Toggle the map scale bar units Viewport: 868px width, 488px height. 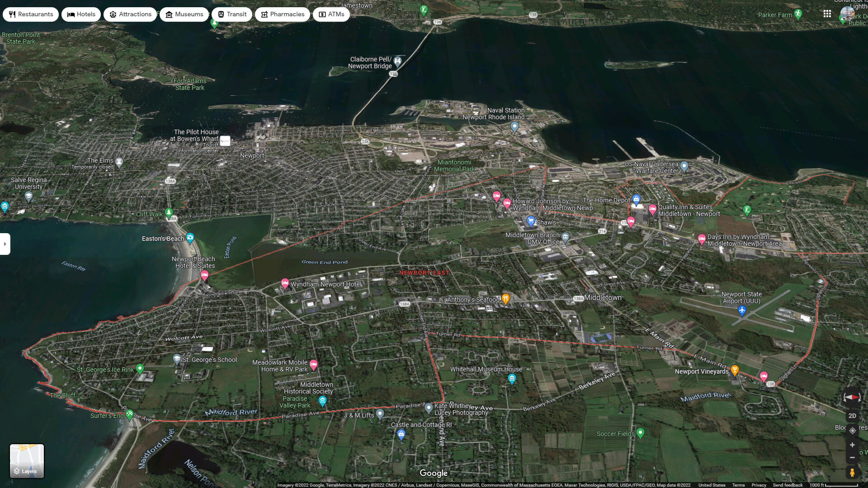point(833,485)
